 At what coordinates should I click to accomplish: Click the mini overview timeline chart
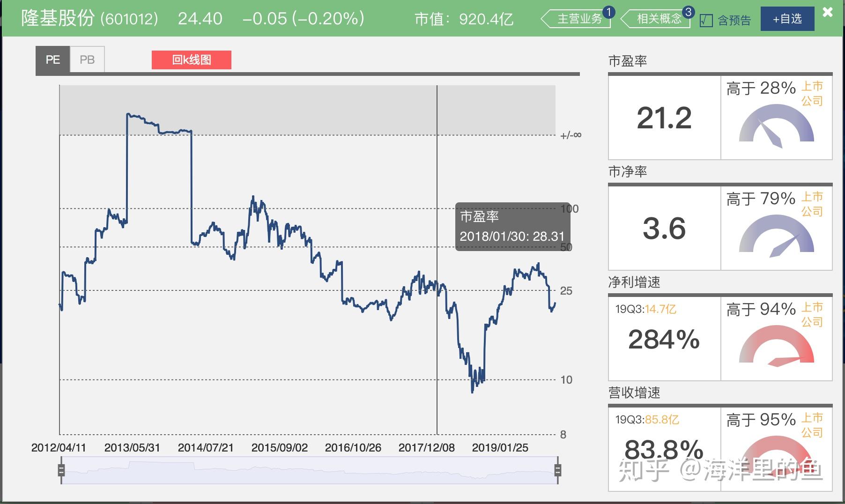pos(309,470)
